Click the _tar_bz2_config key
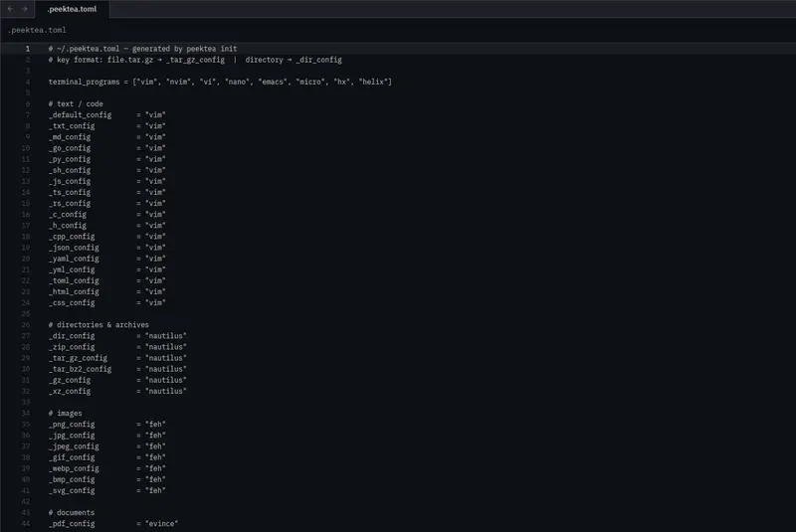 point(80,369)
